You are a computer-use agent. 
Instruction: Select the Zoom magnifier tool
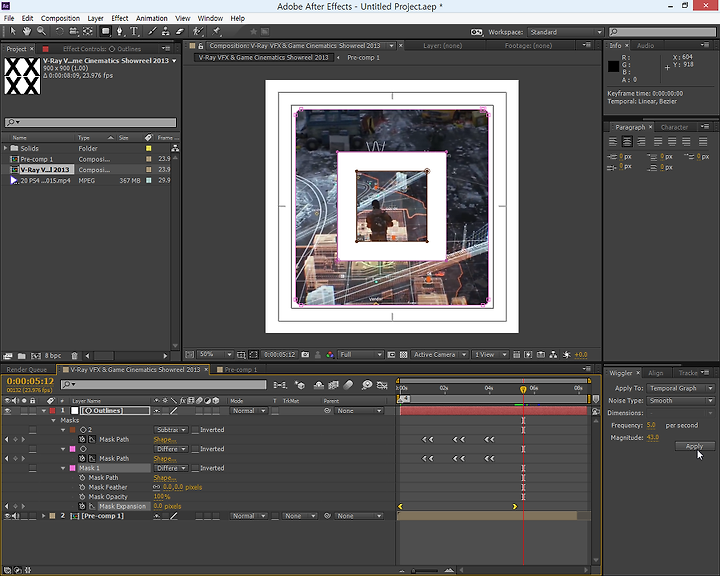pyautogui.click(x=41, y=31)
